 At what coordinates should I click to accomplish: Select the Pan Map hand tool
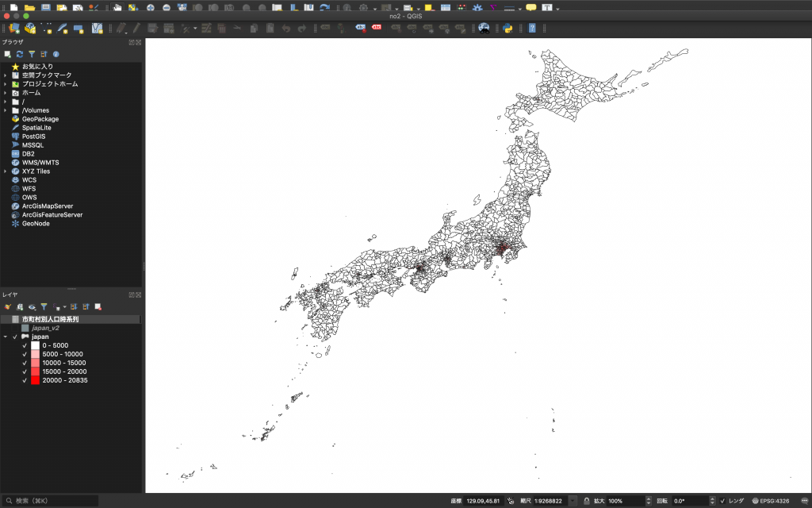tap(117, 7)
